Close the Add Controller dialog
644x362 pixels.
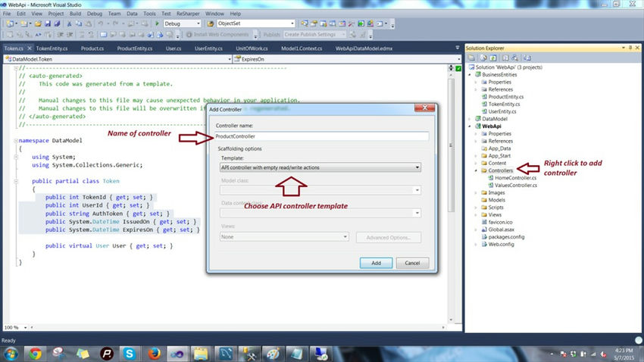pyautogui.click(x=425, y=108)
